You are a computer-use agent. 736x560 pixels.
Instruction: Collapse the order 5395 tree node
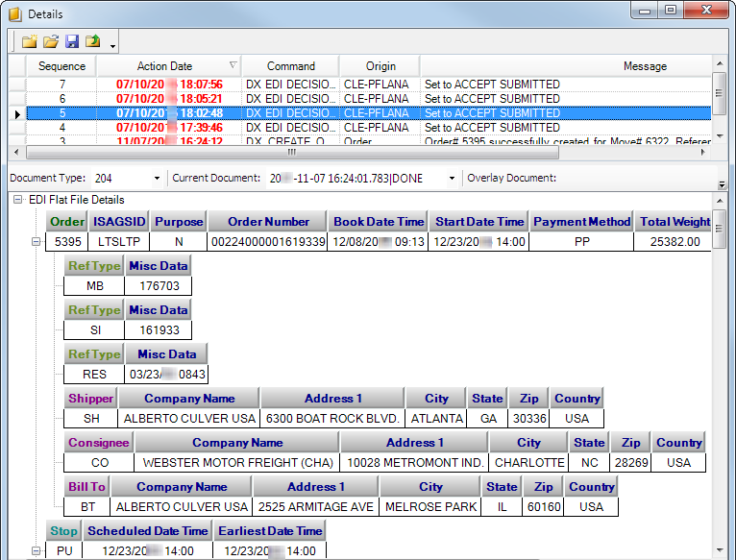click(37, 242)
